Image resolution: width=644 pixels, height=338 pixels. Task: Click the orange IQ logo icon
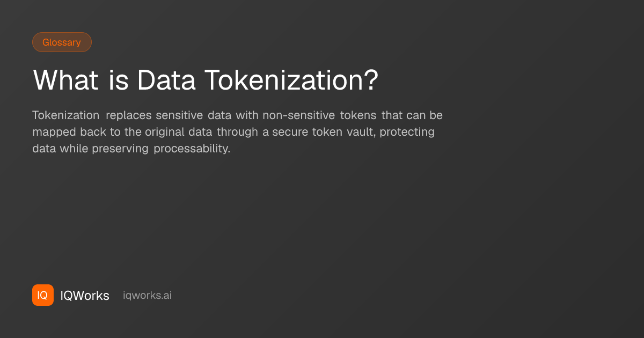[43, 295]
